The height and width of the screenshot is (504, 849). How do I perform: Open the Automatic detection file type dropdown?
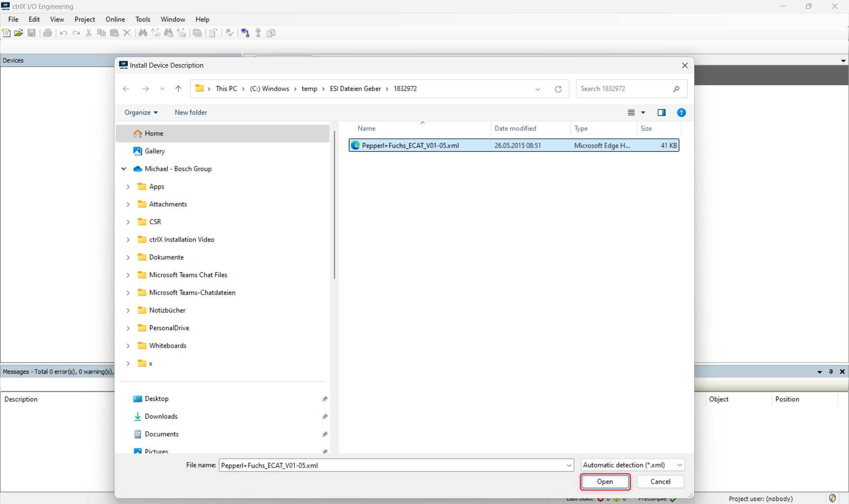pyautogui.click(x=632, y=465)
